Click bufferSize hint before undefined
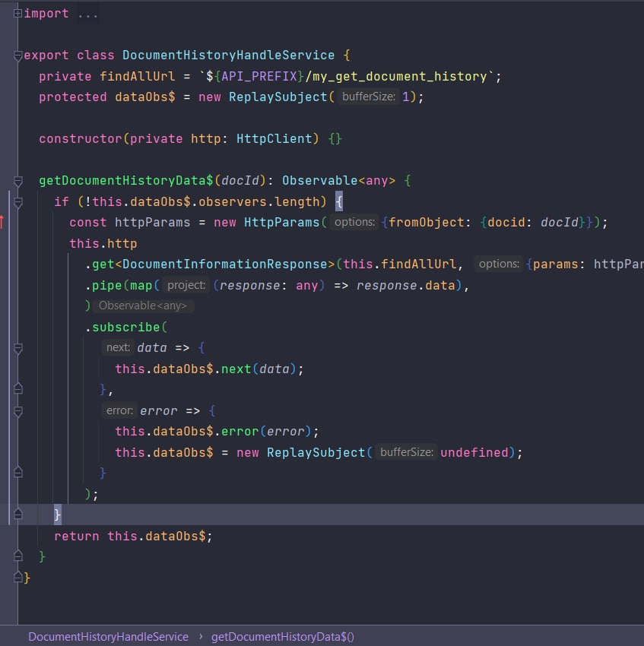644x646 pixels. click(x=407, y=452)
